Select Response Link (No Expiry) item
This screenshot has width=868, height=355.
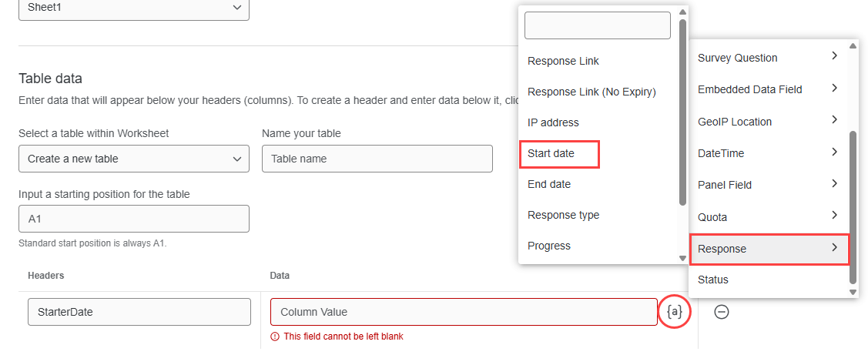592,92
